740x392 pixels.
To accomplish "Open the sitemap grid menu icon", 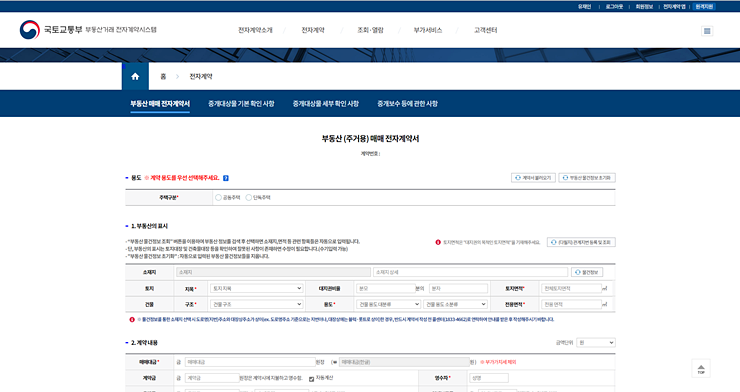I will [x=706, y=31].
